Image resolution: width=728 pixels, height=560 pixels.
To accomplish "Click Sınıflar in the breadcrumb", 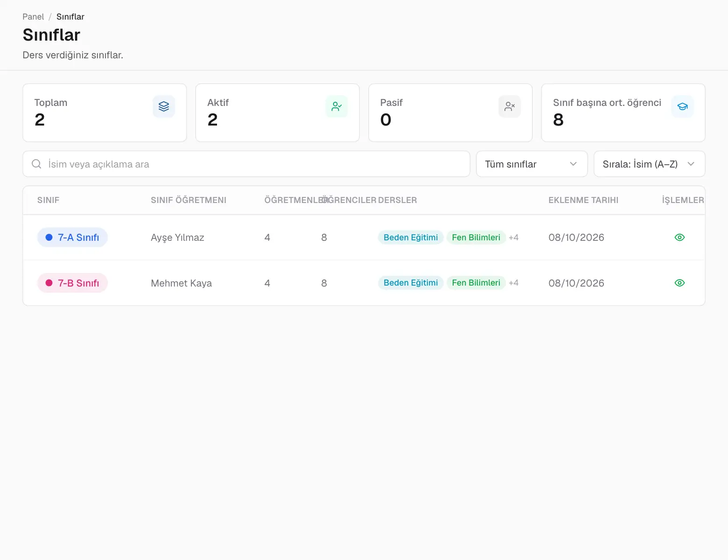I will (x=70, y=17).
